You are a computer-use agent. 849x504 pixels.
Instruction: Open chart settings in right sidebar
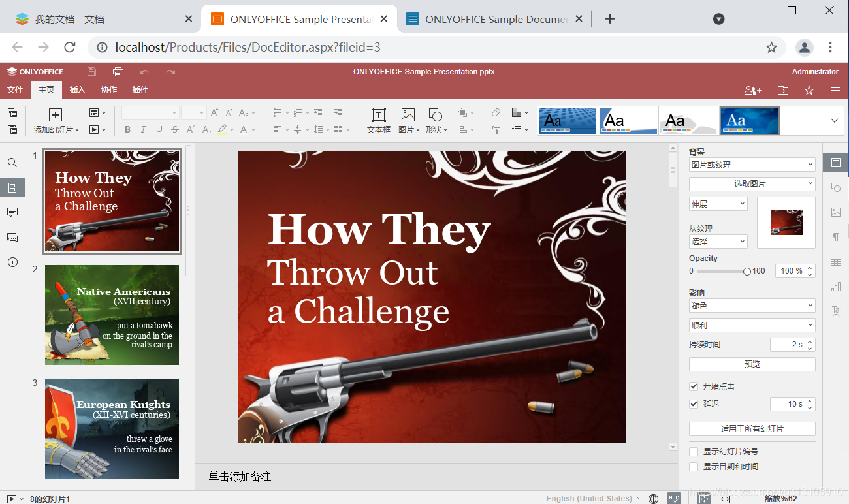pyautogui.click(x=835, y=287)
